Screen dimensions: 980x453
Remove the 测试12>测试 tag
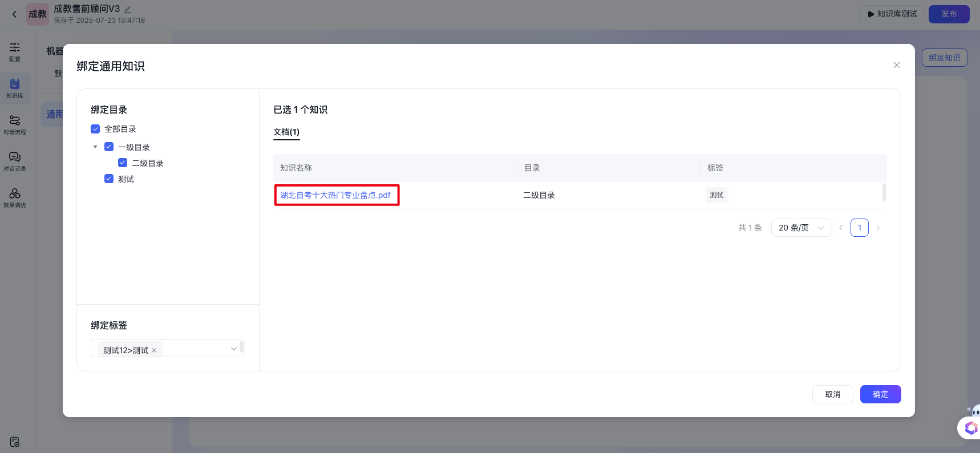[x=154, y=350]
